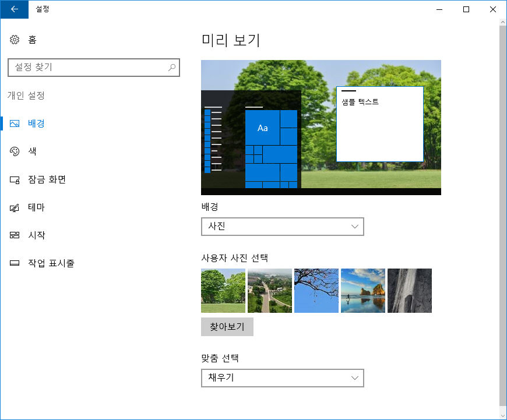
Task: Click the 맞춤 선택 label
Action: point(220,358)
